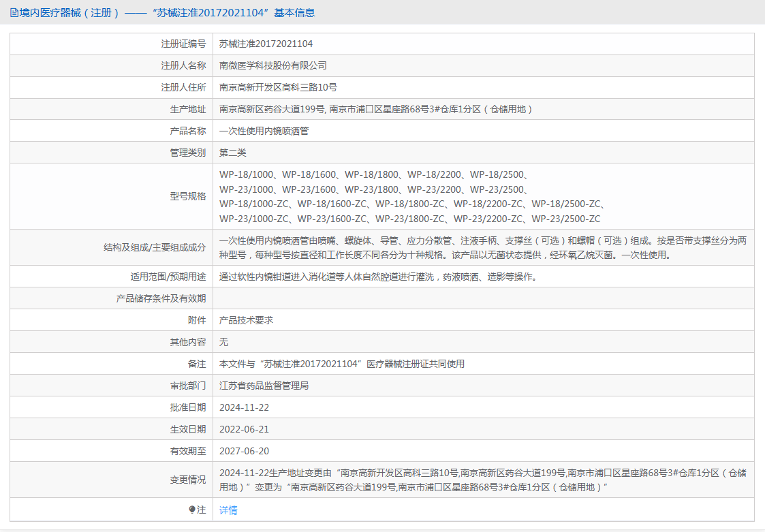
Task: Click the production address value 南京高新区药谷大道199号
Action: [272, 109]
